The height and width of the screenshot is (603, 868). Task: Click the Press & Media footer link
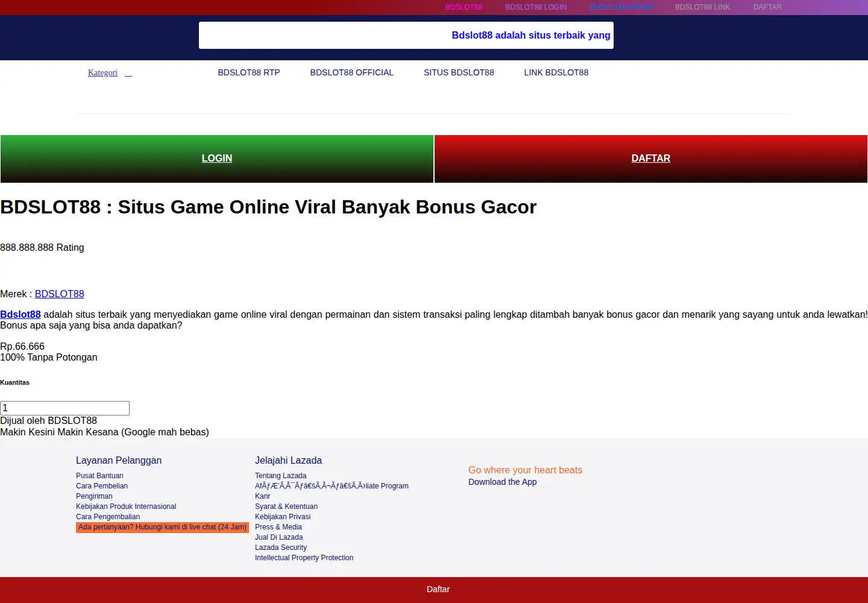click(x=278, y=527)
